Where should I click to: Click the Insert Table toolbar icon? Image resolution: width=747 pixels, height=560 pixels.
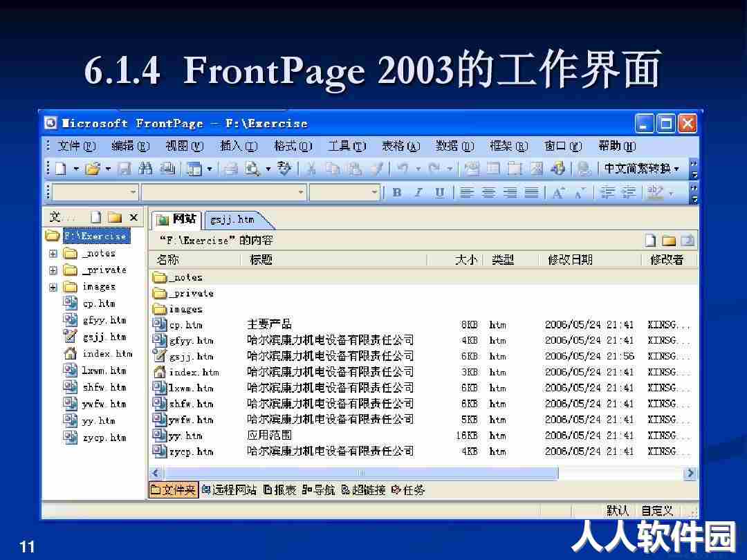pos(493,169)
